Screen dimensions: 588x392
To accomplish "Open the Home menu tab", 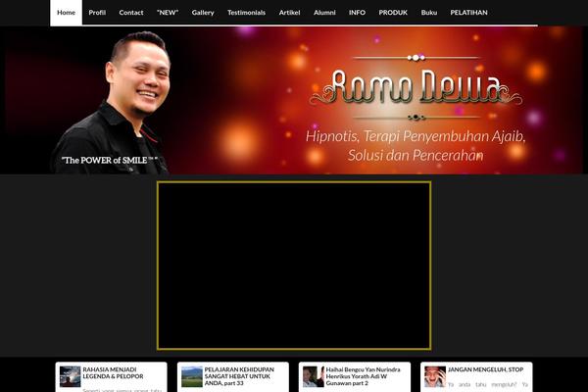I will point(66,13).
